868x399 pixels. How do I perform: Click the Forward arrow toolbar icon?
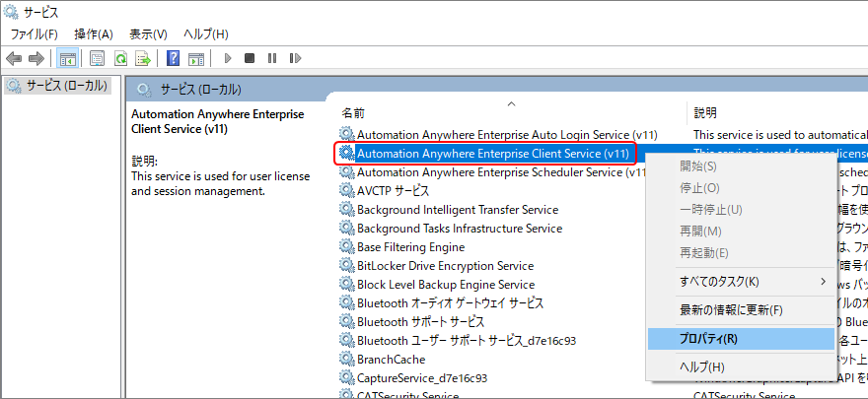point(36,58)
